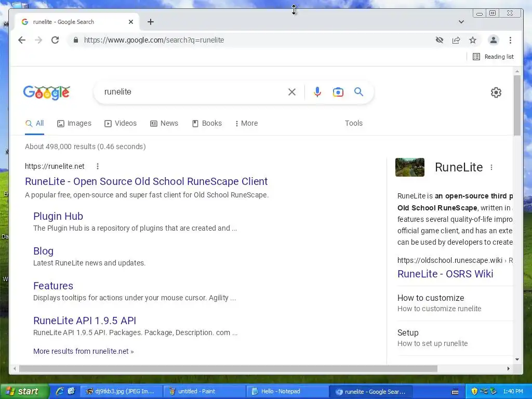Image resolution: width=532 pixels, height=399 pixels.
Task: Click More results from runelite.net
Action: 84,352
